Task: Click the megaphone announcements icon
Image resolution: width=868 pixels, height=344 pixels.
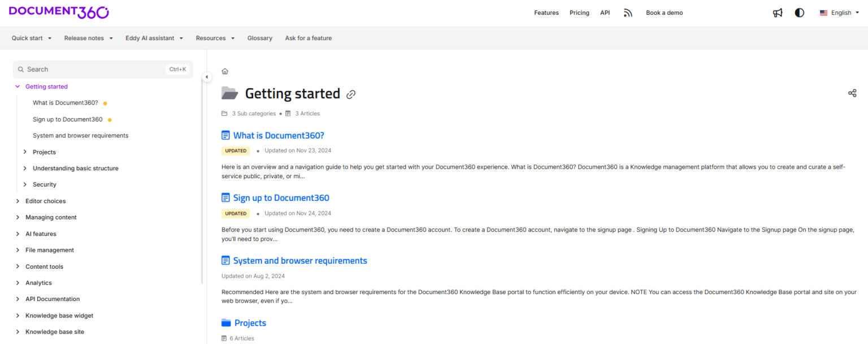Action: (778, 12)
